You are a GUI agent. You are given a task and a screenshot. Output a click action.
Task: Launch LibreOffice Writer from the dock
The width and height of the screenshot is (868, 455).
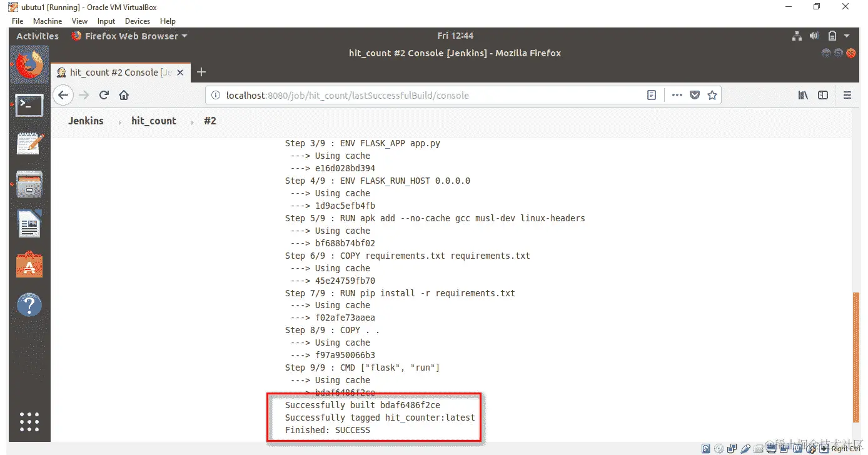29,225
